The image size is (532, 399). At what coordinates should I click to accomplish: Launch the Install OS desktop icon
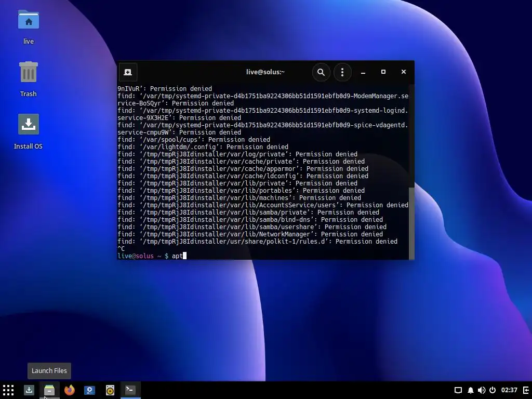click(29, 131)
